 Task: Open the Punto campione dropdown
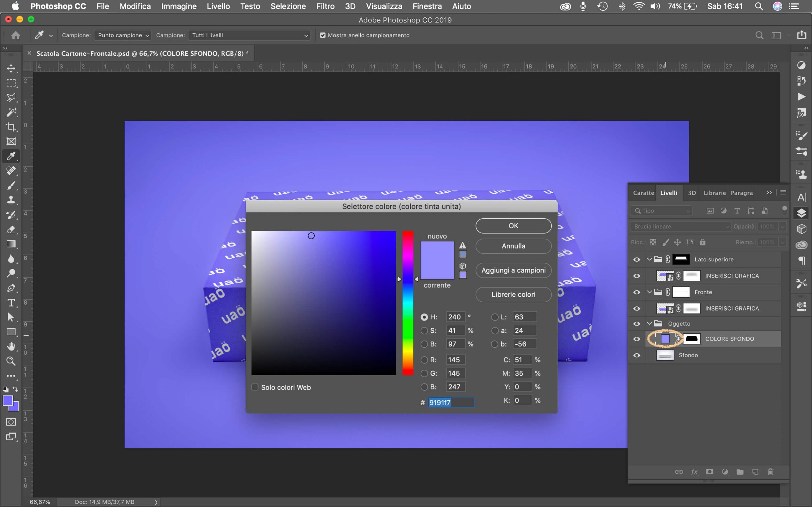click(122, 35)
